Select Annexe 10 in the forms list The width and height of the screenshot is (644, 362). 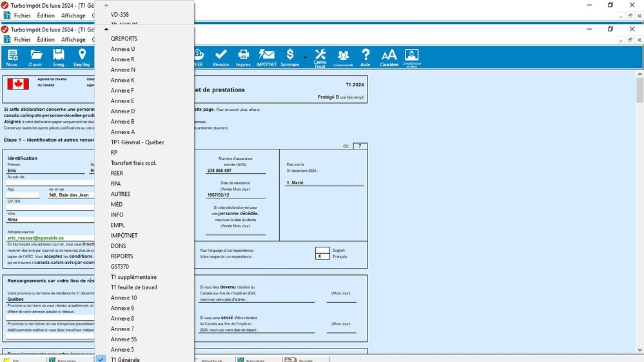[x=124, y=298]
